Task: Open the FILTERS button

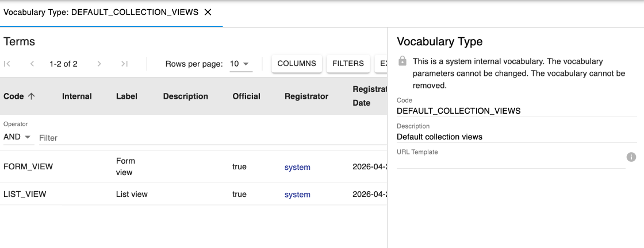Action: tap(348, 64)
